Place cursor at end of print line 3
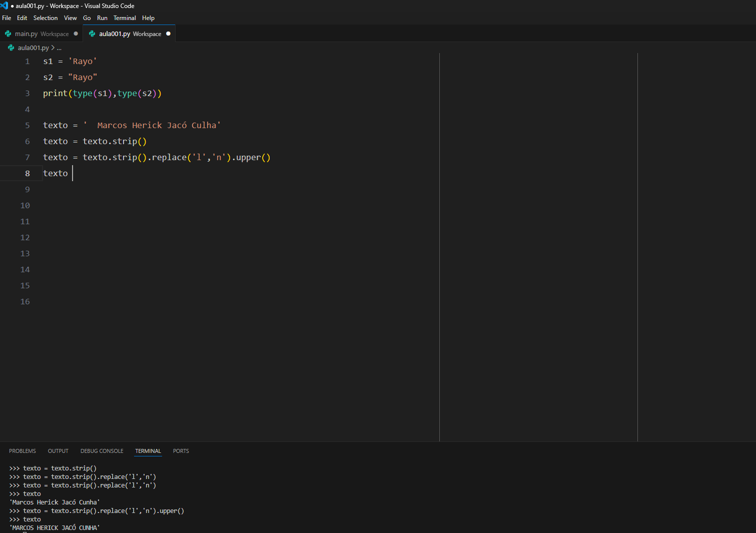Viewport: 756px width, 533px height. [x=162, y=94]
